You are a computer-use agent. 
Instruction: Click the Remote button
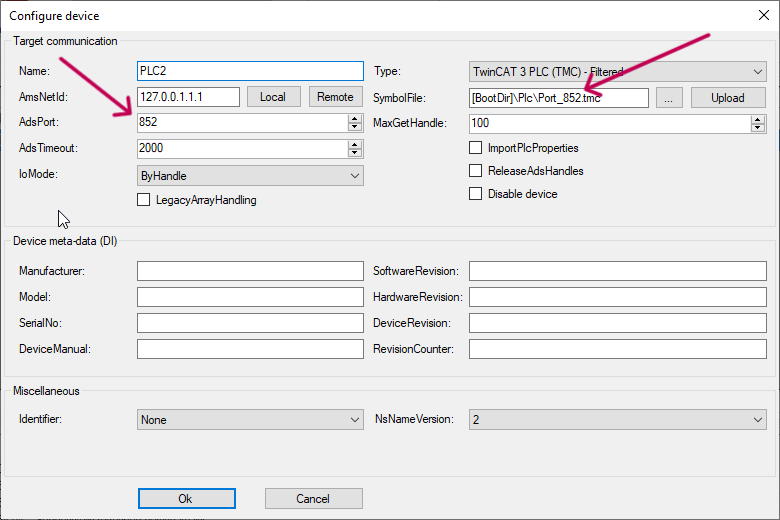click(335, 97)
